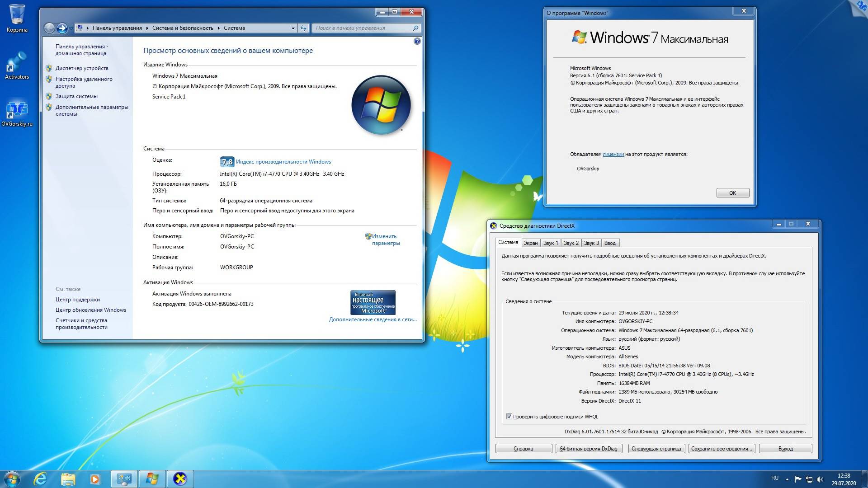Click the Forward arrow in Control Panel
Viewport: 868px width, 488px height.
click(62, 28)
